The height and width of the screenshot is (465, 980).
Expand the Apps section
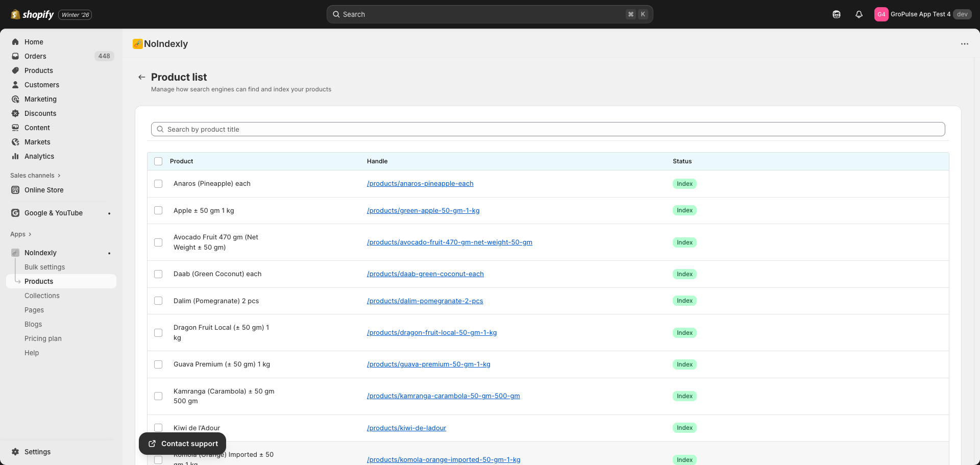click(20, 234)
